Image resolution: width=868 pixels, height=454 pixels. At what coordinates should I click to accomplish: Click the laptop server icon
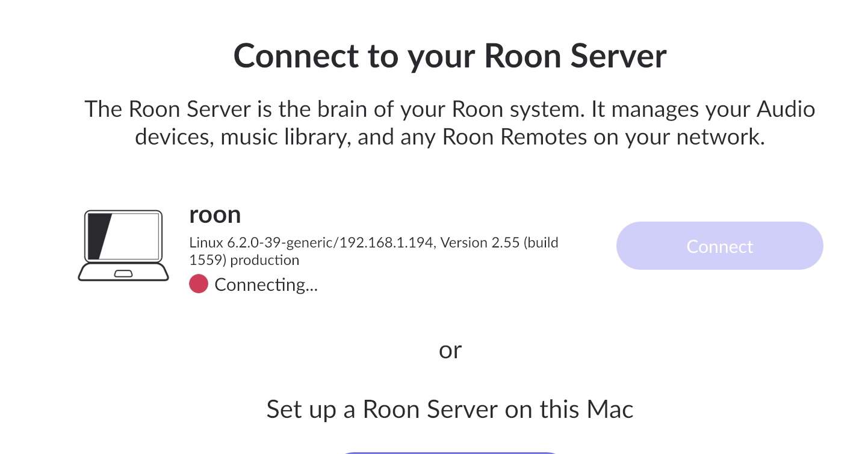123,245
